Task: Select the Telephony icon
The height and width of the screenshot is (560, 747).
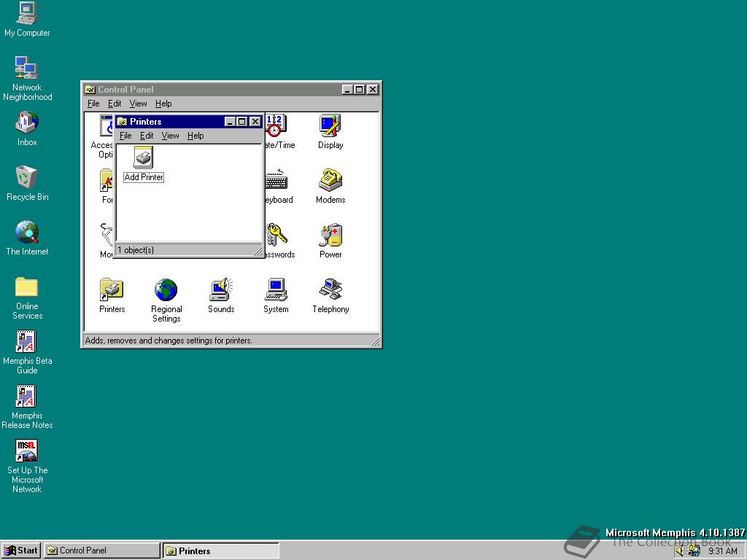Action: (330, 290)
